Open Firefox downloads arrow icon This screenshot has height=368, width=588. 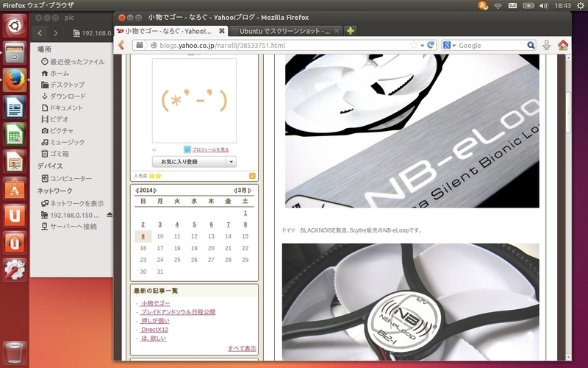click(546, 45)
